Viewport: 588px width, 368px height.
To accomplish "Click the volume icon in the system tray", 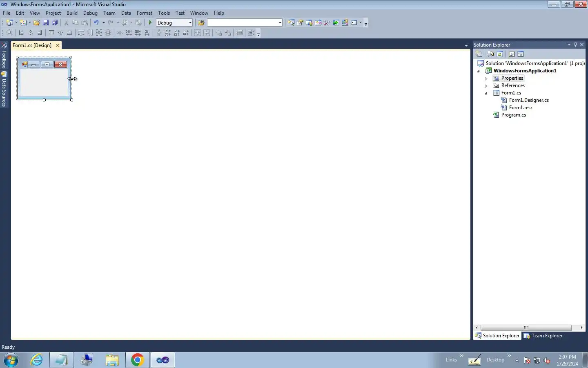I will [547, 360].
